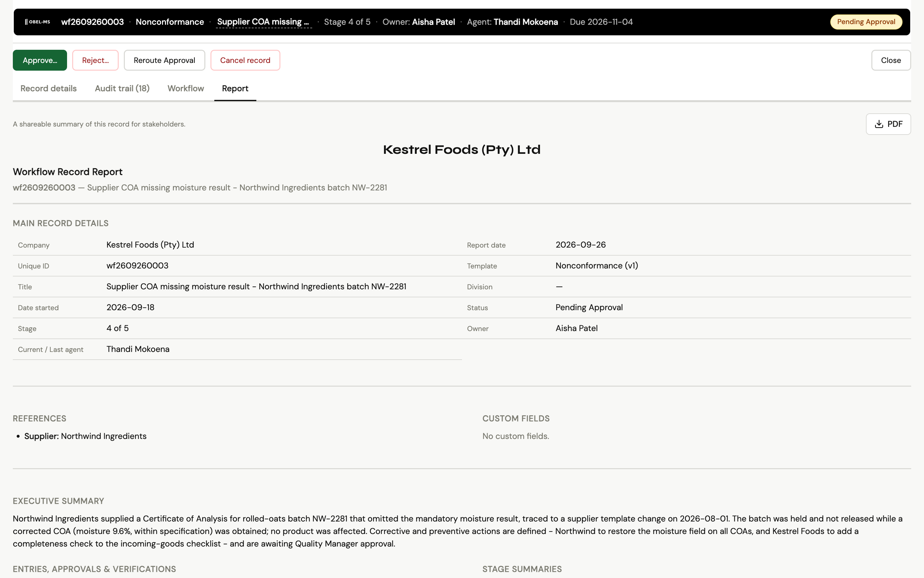Viewport: 924px width, 578px height.
Task: Click Date started value 2026-09-18
Action: coord(131,307)
